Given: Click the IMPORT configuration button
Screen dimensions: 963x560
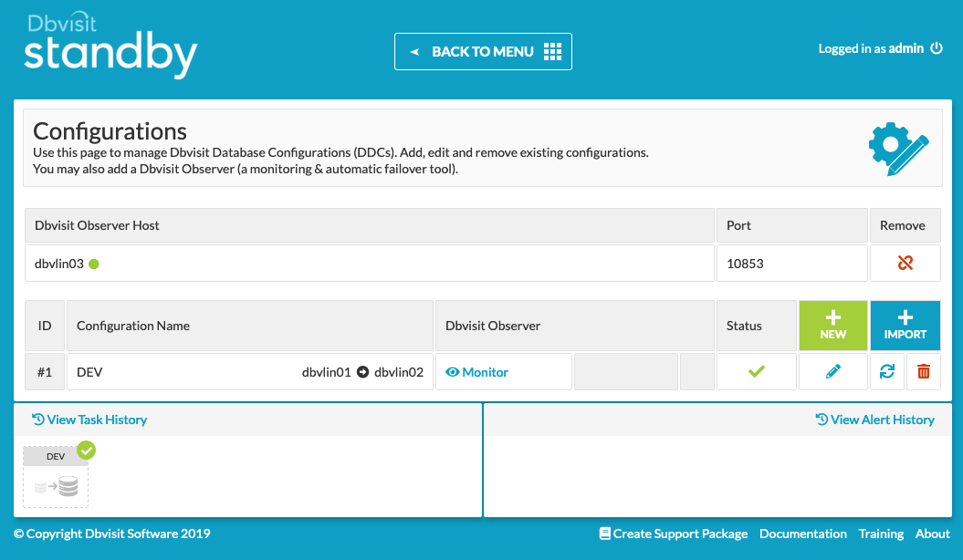Looking at the screenshot, I should pyautogui.click(x=905, y=326).
